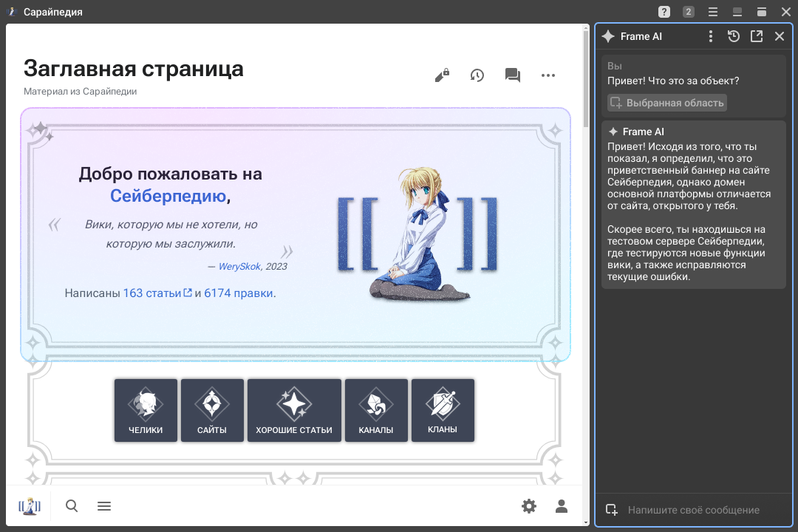Open wiki settings gear icon
This screenshot has height=532, width=798.
pyautogui.click(x=529, y=506)
